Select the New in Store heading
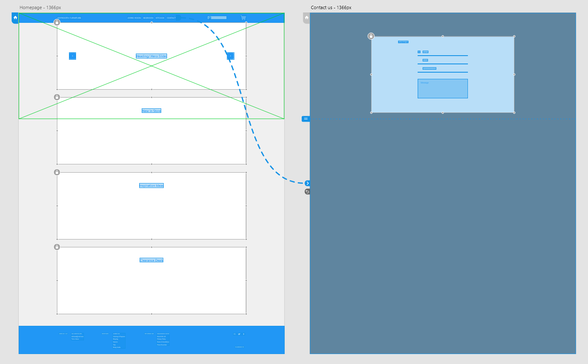 (x=152, y=111)
